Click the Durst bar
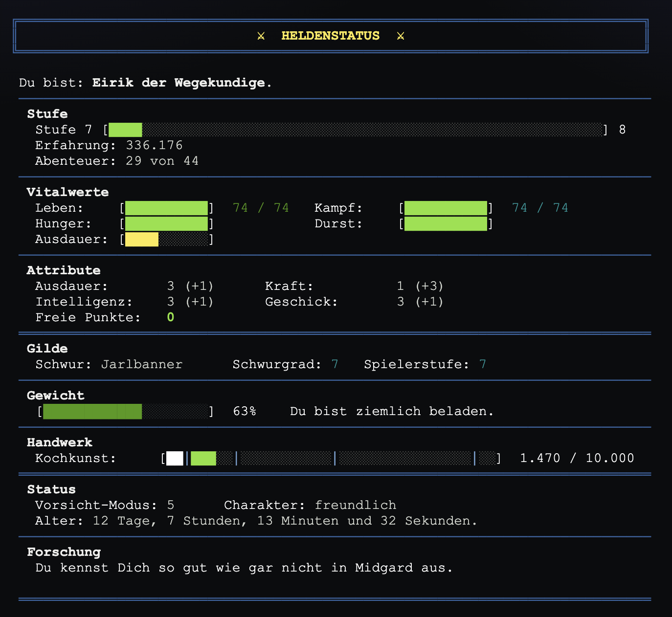672x617 pixels. point(446,224)
